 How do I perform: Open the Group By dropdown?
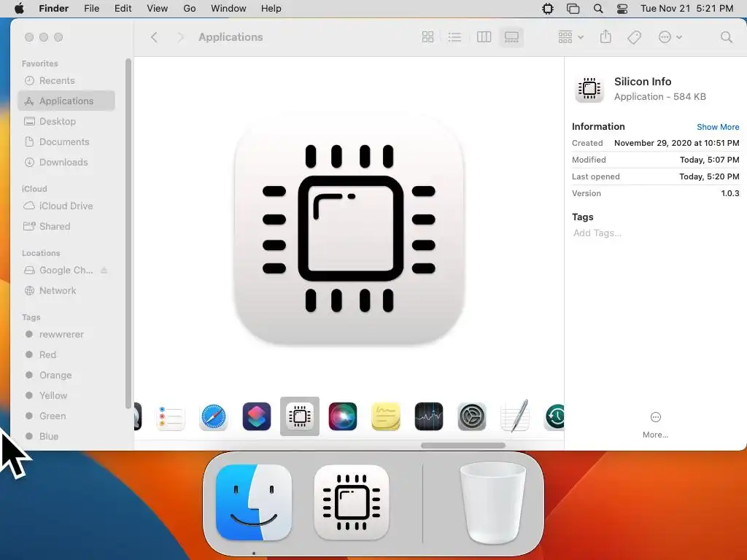(x=570, y=37)
